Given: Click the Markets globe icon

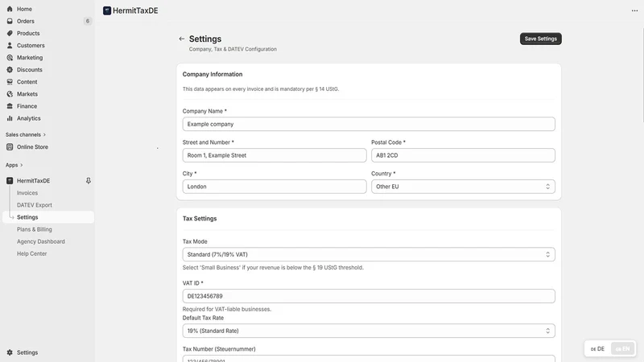Looking at the screenshot, I should (x=10, y=94).
